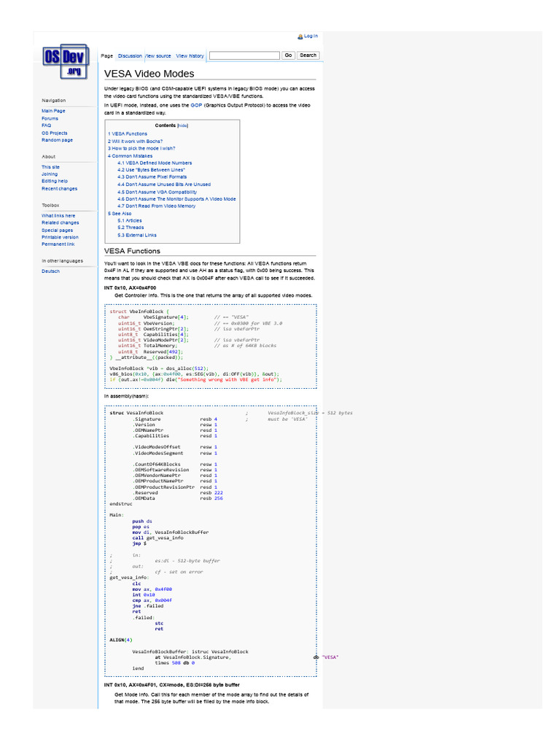
Task: Jump to 5.3 External Links in contents
Action: tap(137, 236)
